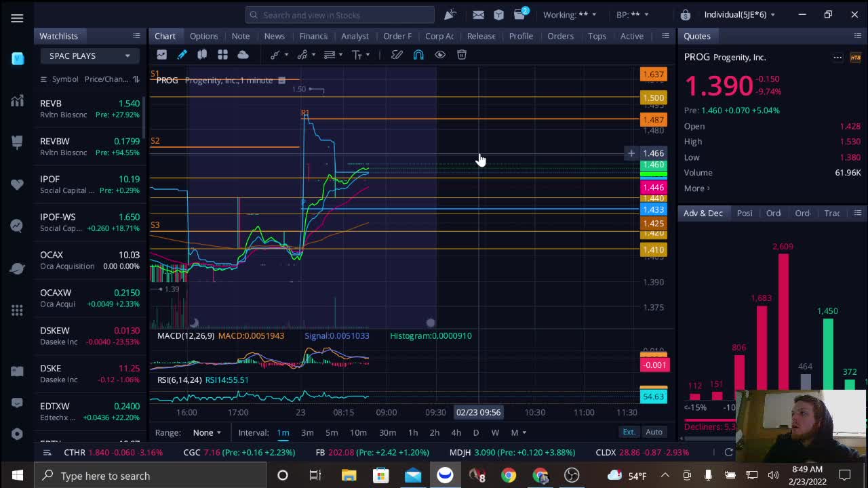This screenshot has height=488, width=868.
Task: Expand the More quote details link
Action: [696, 188]
